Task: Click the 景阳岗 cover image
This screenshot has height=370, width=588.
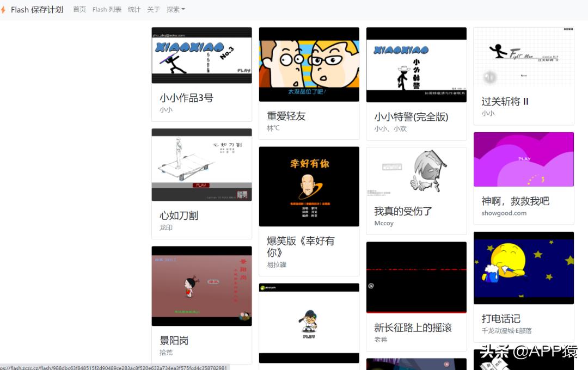Action: tap(201, 286)
